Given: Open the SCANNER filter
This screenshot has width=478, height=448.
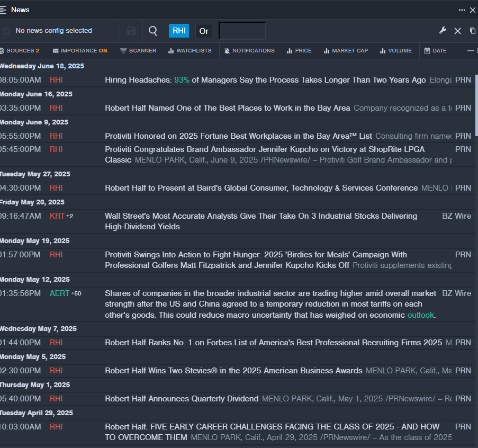Looking at the screenshot, I should [138, 51].
